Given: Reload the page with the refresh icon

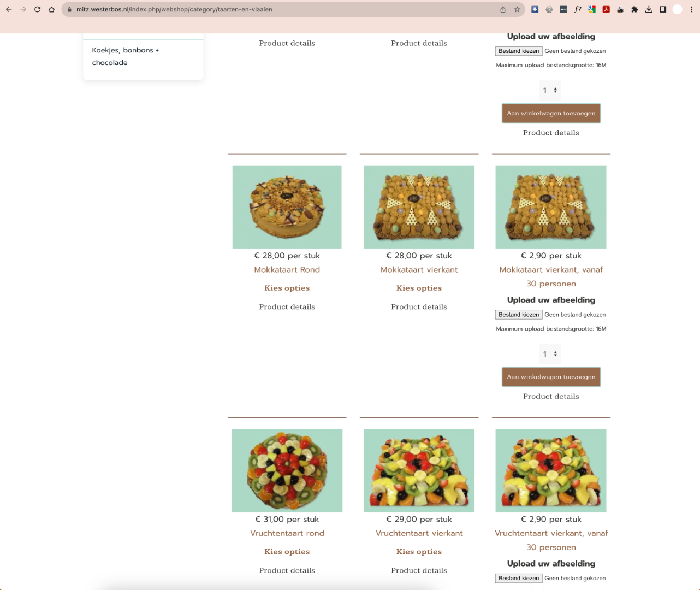Looking at the screenshot, I should 37,9.
